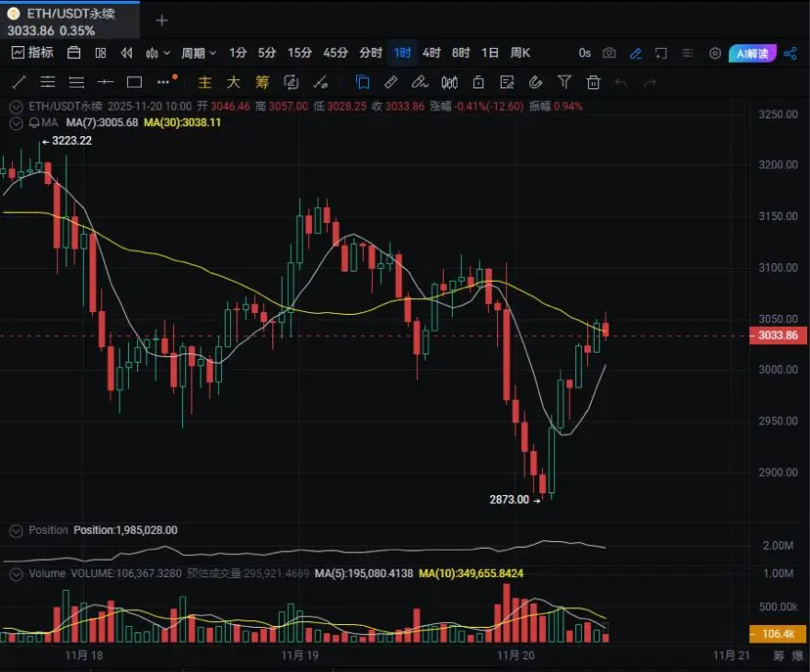
Task: Open the candlestick chart type dropdown
Action: tap(157, 53)
